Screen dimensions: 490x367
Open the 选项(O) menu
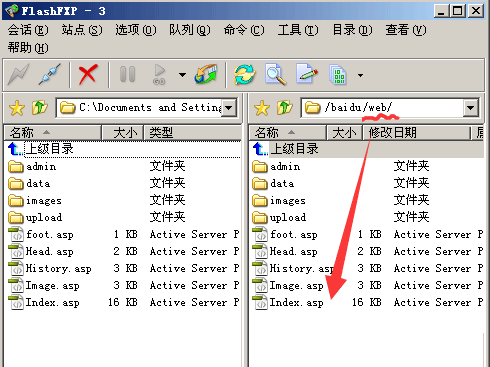(136, 30)
